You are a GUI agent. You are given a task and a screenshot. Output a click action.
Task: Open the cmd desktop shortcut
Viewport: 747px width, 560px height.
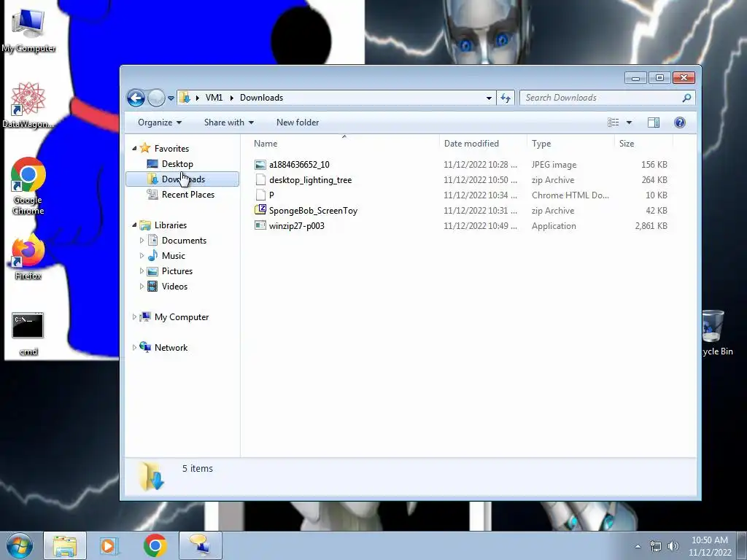(x=28, y=333)
